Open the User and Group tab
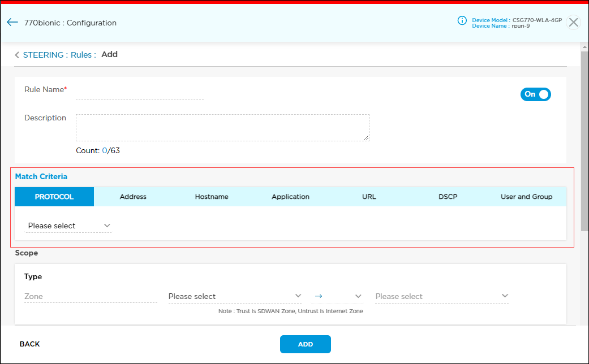Viewport: 589px width, 364px height. coord(526,197)
